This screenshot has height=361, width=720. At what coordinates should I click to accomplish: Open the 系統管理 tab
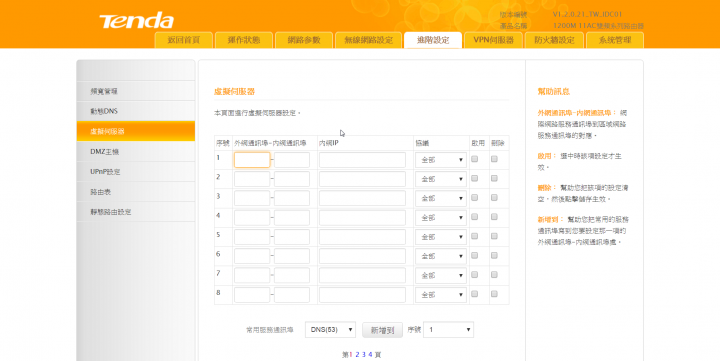point(615,40)
